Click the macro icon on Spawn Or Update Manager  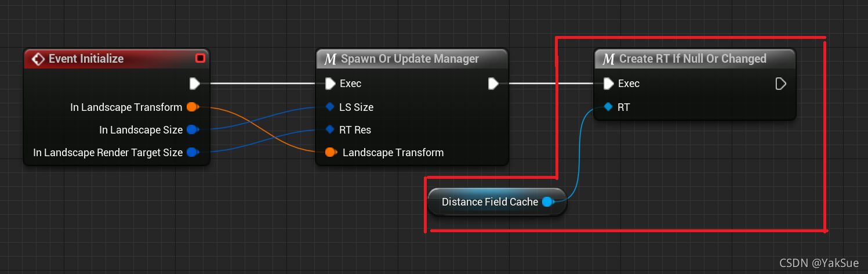pyautogui.click(x=331, y=59)
